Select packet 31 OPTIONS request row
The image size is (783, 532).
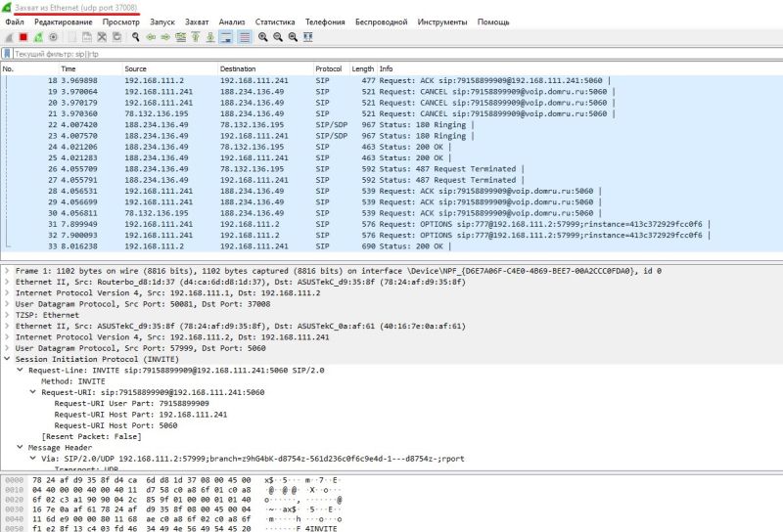[x=391, y=224]
